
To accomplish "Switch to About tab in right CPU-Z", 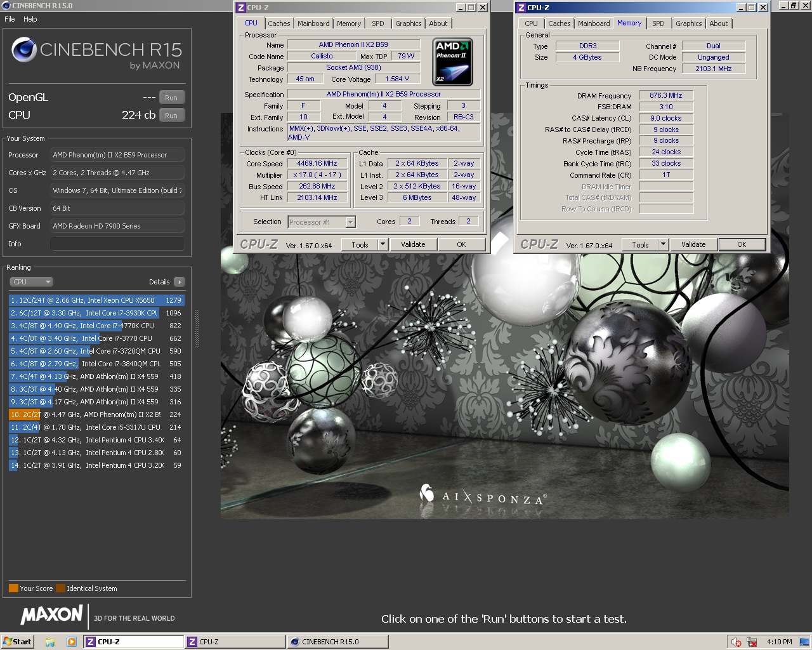I will pos(719,23).
